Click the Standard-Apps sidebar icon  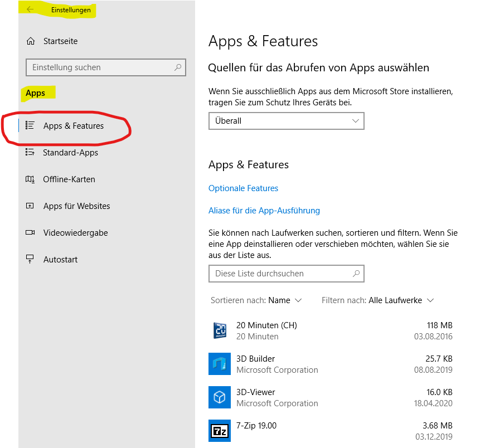(30, 152)
